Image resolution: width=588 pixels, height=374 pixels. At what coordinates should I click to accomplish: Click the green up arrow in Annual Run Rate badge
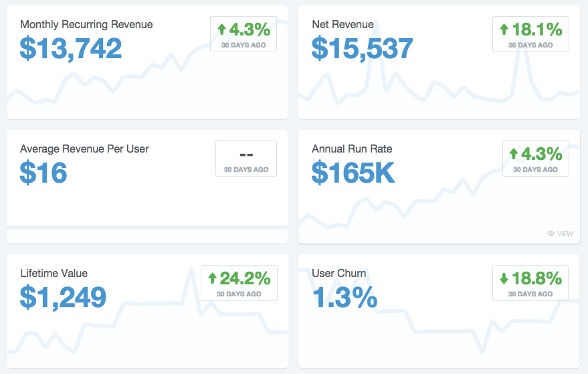point(514,153)
